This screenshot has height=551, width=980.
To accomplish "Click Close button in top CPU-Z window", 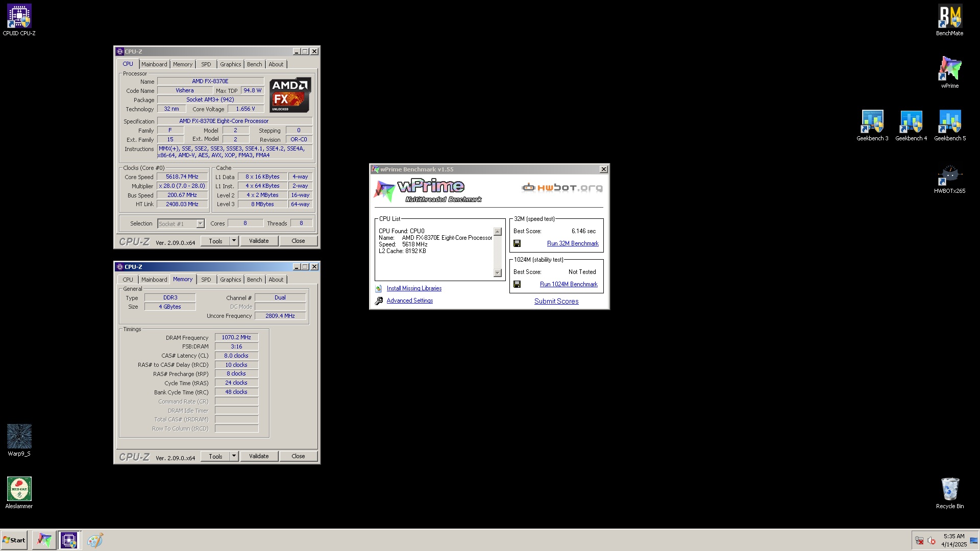I will click(x=298, y=241).
